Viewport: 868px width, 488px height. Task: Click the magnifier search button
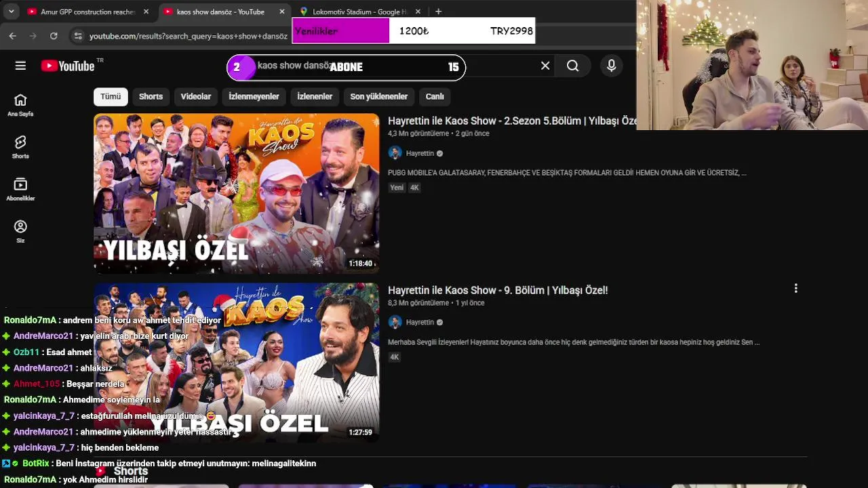[x=573, y=66]
